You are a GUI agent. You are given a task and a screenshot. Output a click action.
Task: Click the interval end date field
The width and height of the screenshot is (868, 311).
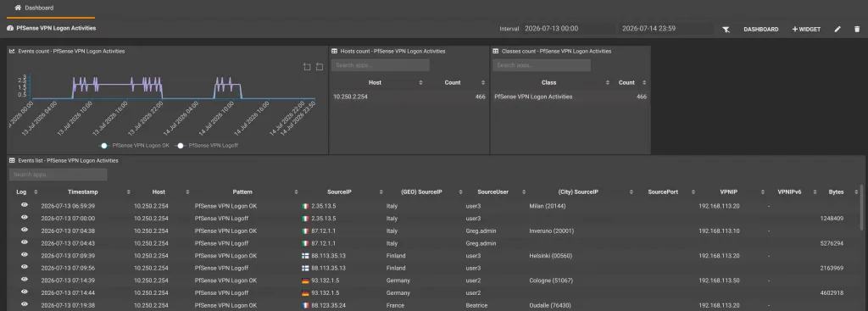pyautogui.click(x=666, y=29)
